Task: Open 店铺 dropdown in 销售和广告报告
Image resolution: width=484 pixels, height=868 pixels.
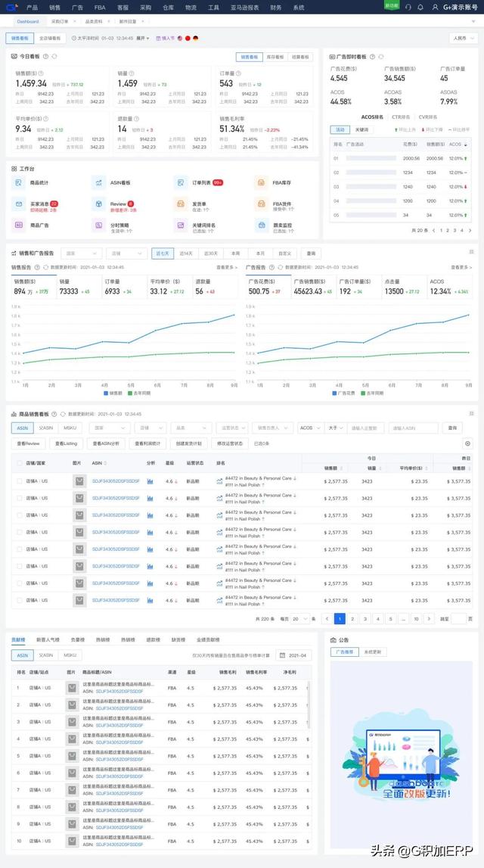Action: 126,253
